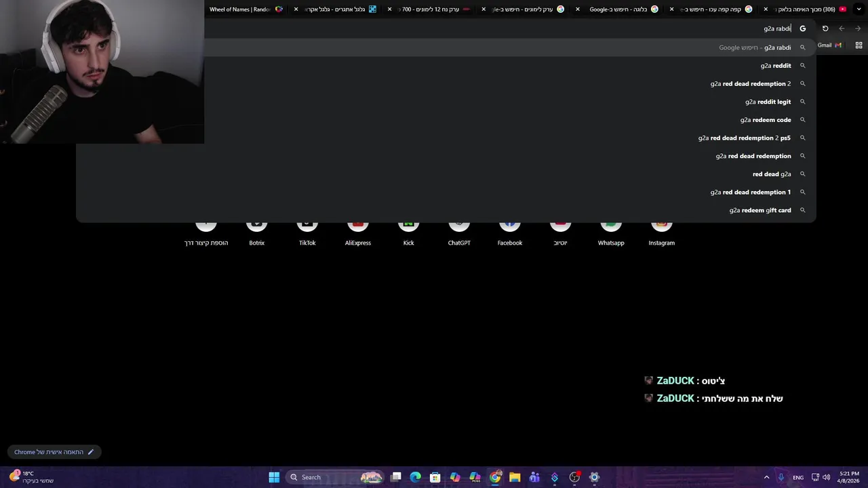This screenshot has height=488, width=868.
Task: Open the Settings gear in the taskbar
Action: click(594, 477)
